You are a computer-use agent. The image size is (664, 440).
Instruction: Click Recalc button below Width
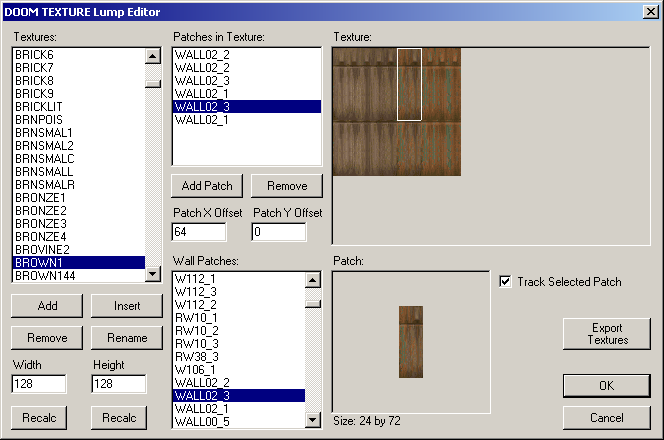point(39,418)
